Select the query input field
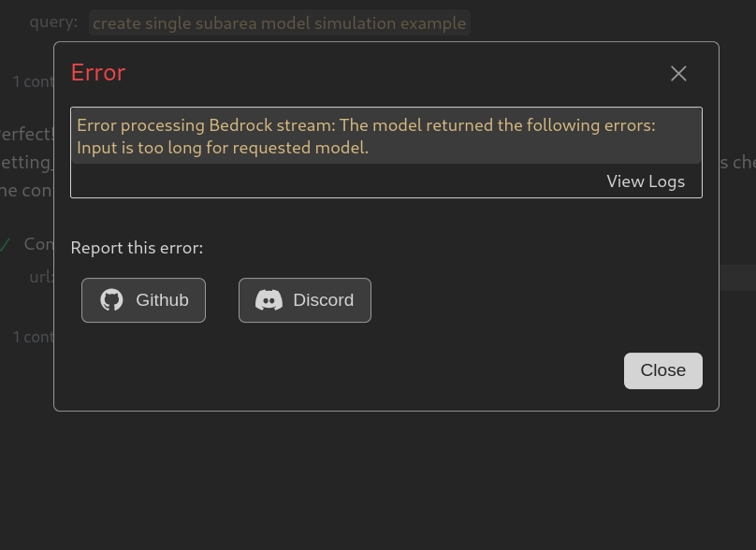The height and width of the screenshot is (550, 756). point(279,22)
